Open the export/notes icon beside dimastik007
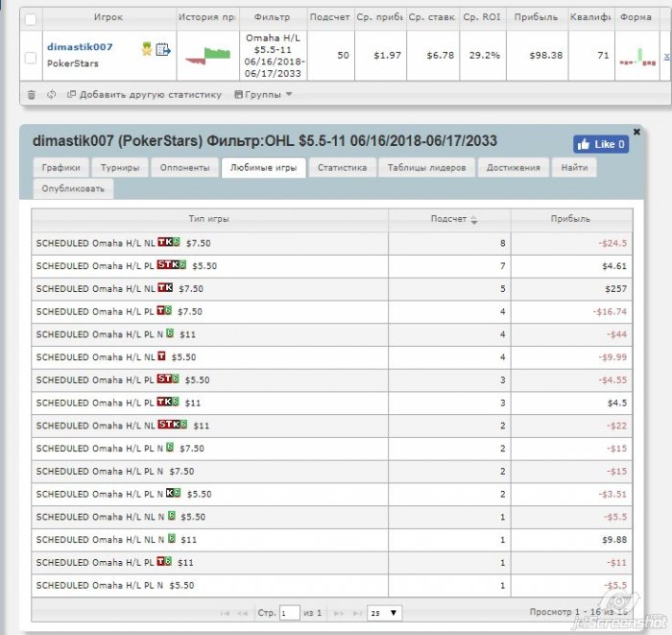This screenshot has height=635, width=672. [x=163, y=49]
